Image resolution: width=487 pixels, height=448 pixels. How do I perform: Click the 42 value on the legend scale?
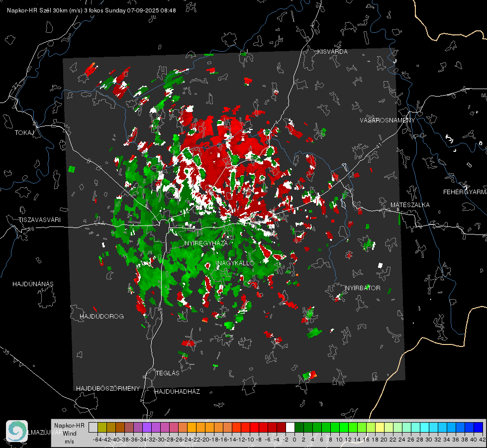pos(483,440)
